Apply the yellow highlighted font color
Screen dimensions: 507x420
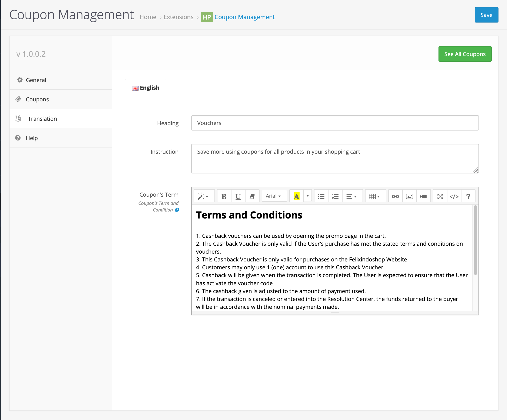coord(296,196)
